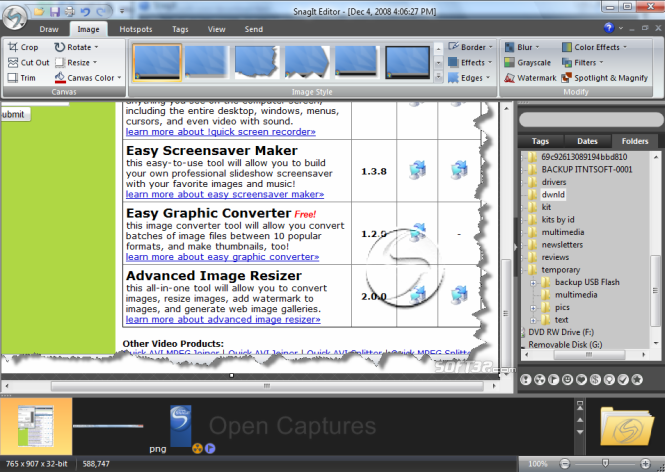Expand the backup USB Flash folder

[534, 283]
